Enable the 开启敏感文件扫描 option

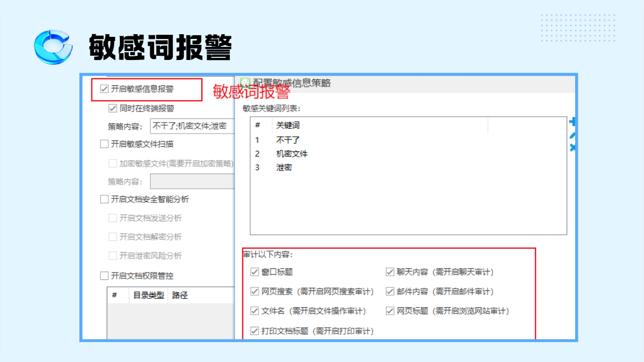[104, 144]
